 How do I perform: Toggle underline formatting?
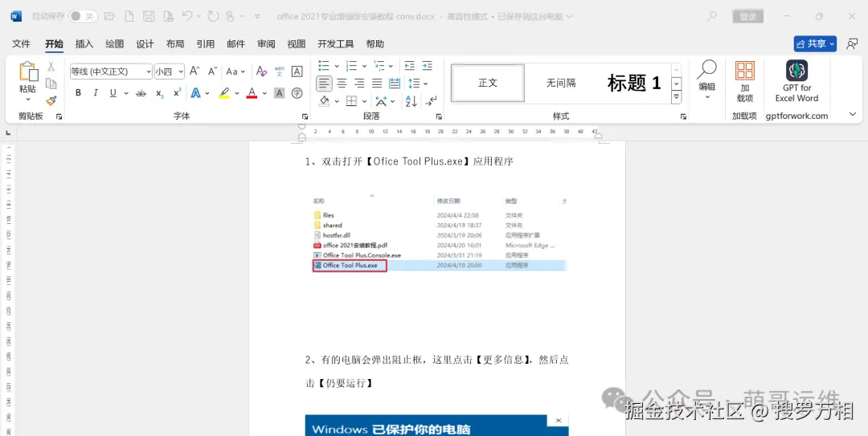pyautogui.click(x=113, y=93)
